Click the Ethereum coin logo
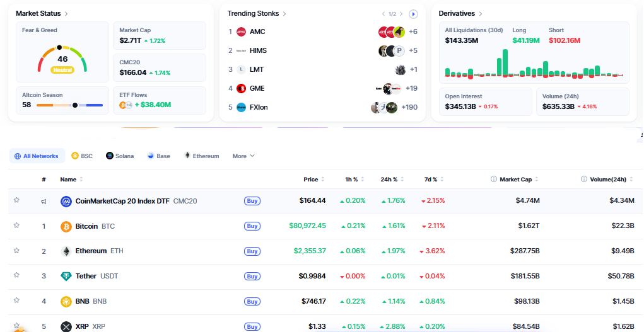This screenshot has width=644, height=332. tap(66, 251)
